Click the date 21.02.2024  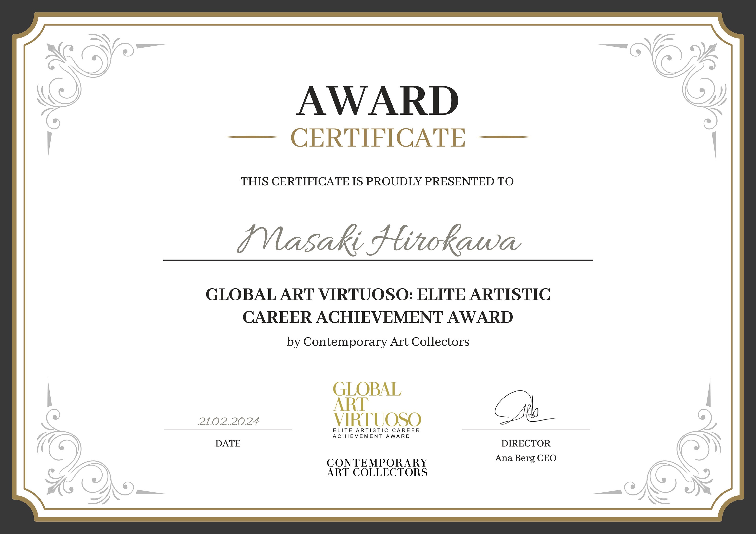229,421
